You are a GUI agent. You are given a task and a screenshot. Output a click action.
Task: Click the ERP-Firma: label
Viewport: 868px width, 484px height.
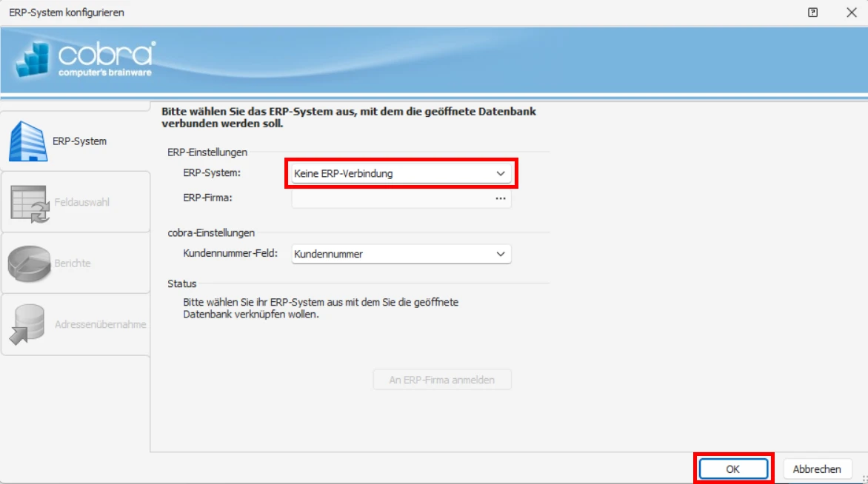(207, 198)
